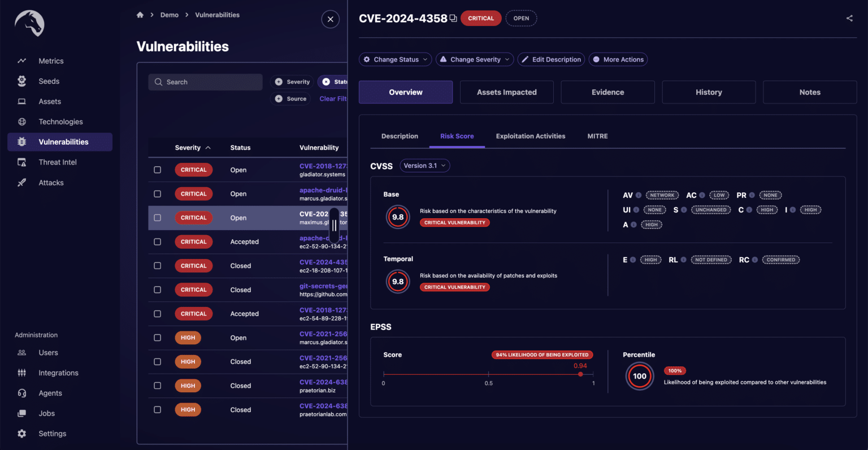Expand the Change Severity menu
Image resolution: width=868 pixels, height=450 pixels.
point(474,59)
